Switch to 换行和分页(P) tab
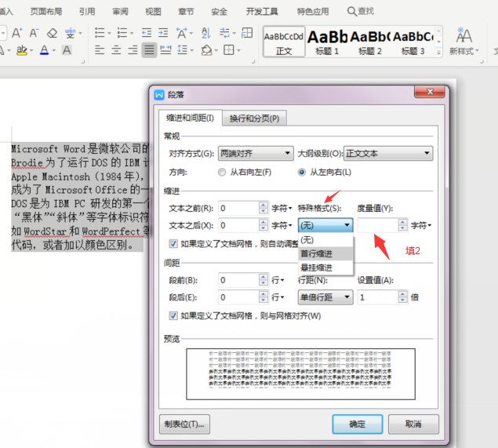 tap(254, 118)
